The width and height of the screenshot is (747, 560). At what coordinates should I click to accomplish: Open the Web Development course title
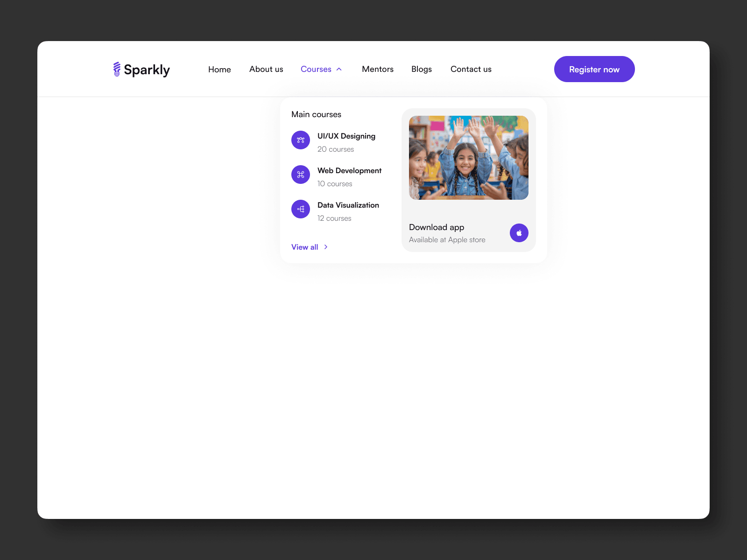click(x=349, y=170)
